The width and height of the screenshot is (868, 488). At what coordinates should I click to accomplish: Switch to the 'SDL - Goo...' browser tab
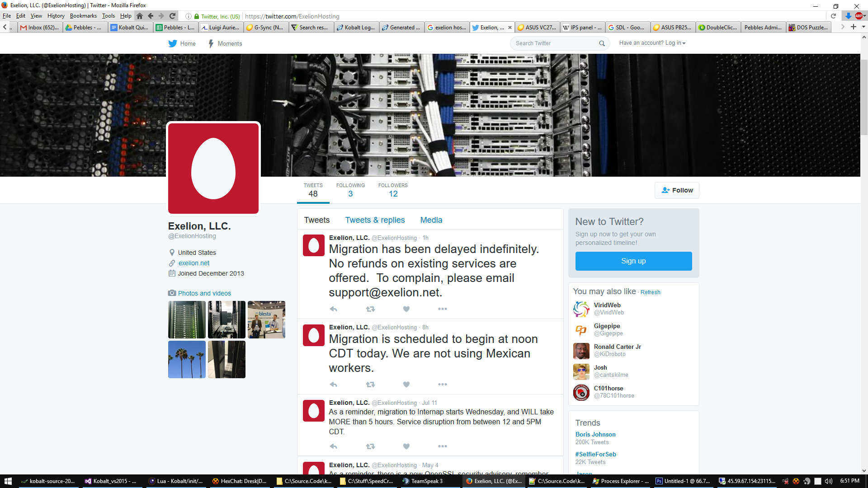click(x=627, y=27)
